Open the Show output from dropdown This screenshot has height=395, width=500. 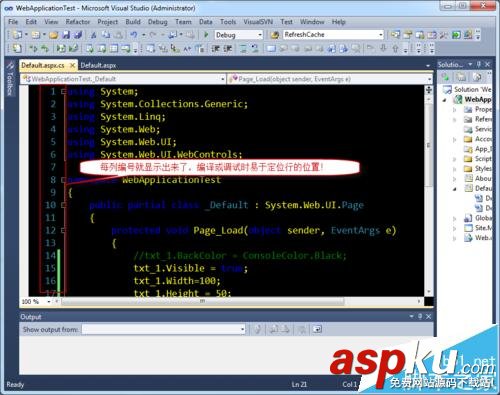tap(242, 330)
